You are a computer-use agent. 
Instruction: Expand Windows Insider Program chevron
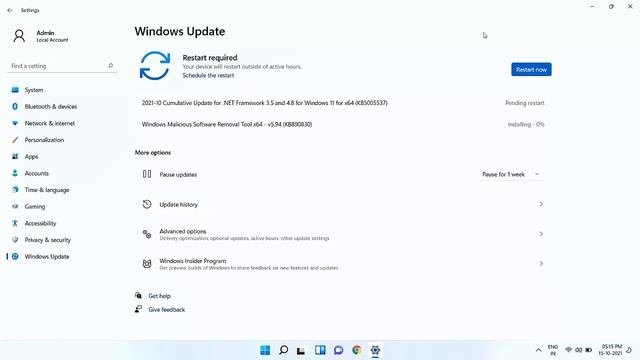[541, 264]
